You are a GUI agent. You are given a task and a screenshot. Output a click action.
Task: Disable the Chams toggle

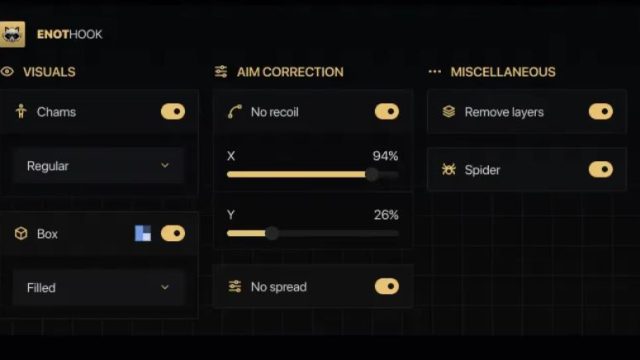[173, 111]
